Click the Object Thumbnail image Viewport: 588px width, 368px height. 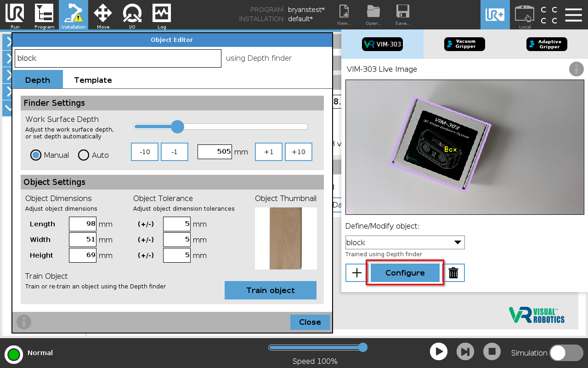tap(286, 238)
